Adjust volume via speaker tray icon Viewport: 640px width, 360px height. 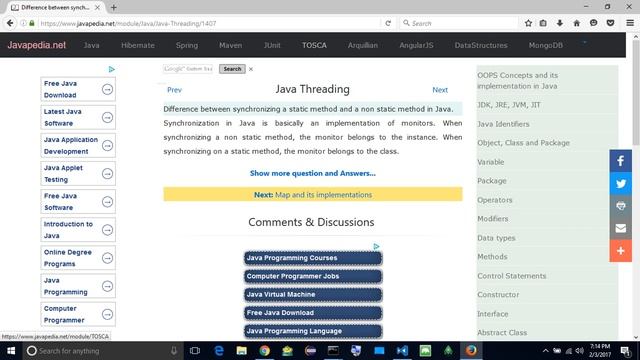[x=579, y=351]
